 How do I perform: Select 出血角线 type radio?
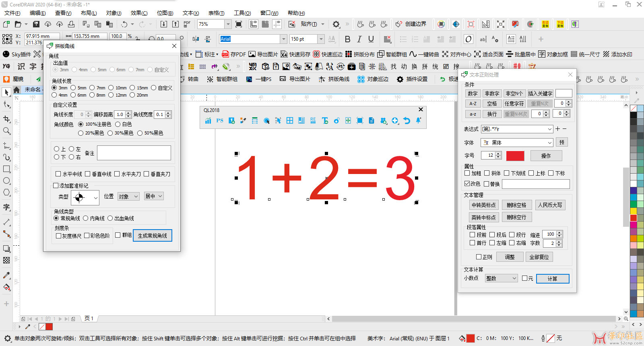click(121, 218)
